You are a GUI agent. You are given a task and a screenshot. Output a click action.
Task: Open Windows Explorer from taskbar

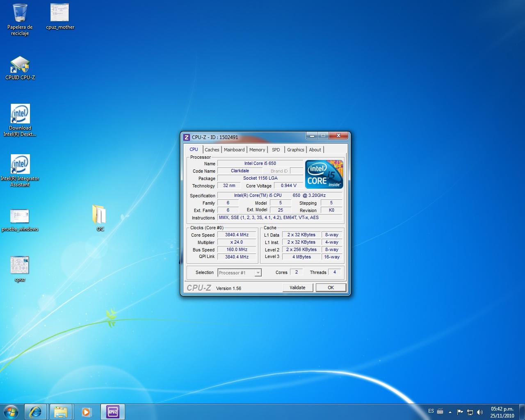pos(61,412)
